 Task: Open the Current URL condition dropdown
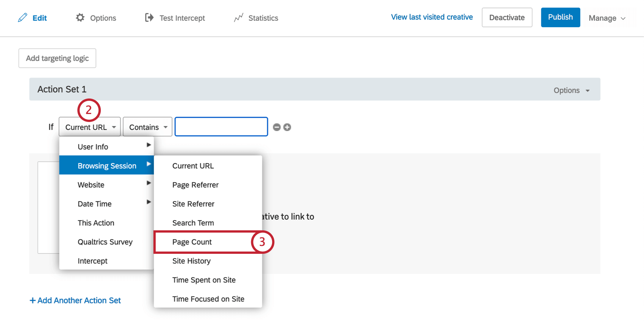coord(90,127)
